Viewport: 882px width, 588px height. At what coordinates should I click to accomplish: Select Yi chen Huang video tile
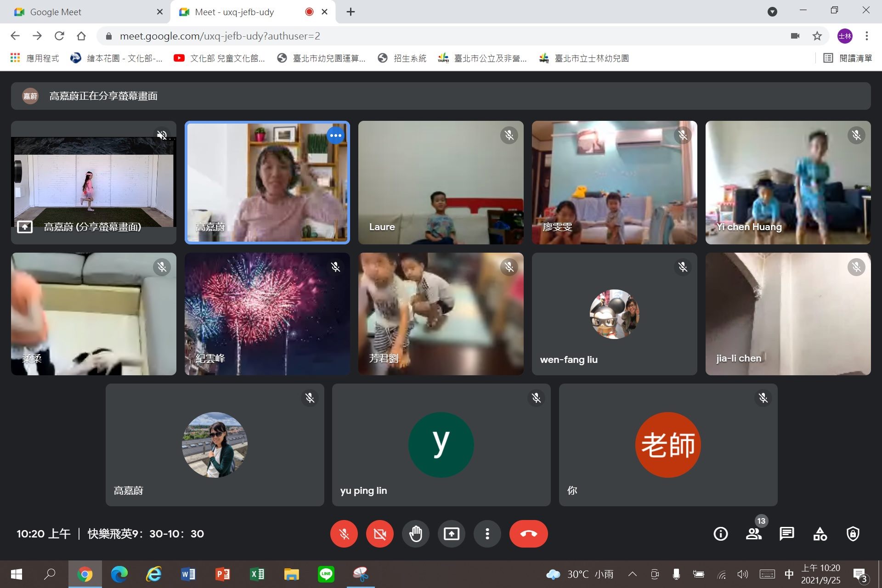click(x=788, y=182)
